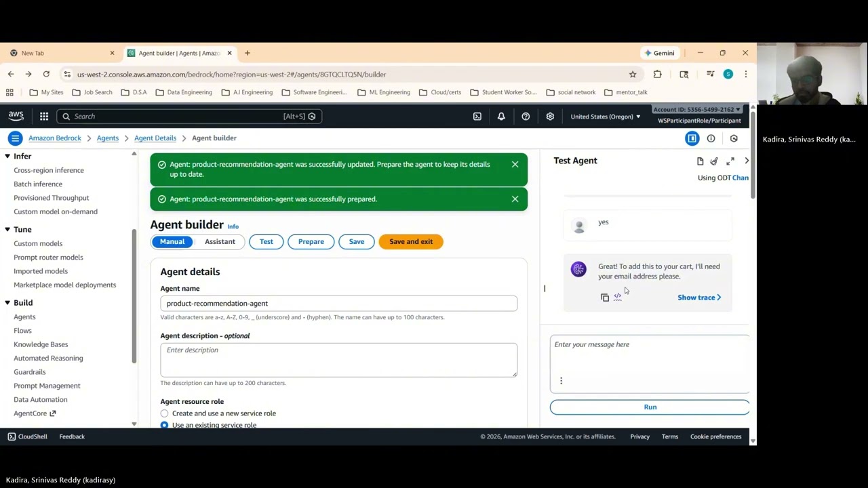Open Knowledge Bases in the sidebar
This screenshot has width=868, height=488.
[41, 344]
